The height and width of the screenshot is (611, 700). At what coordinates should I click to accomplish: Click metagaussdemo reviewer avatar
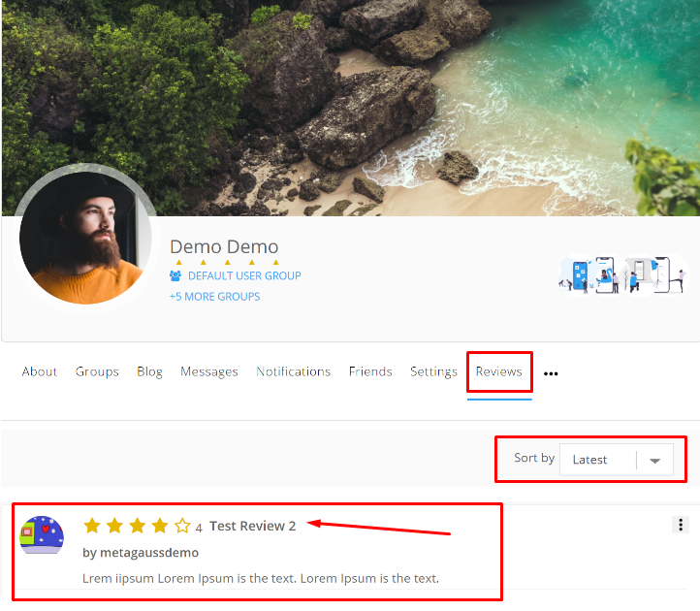pos(42,535)
